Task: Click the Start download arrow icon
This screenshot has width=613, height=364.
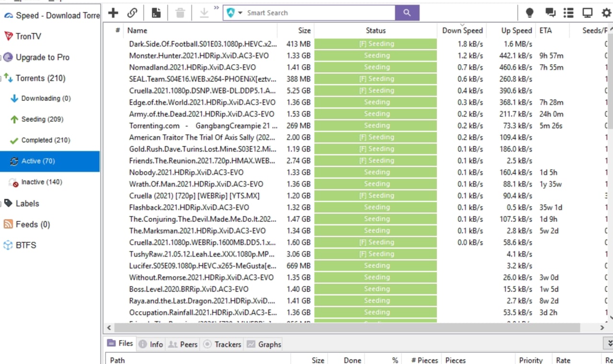Action: [204, 13]
